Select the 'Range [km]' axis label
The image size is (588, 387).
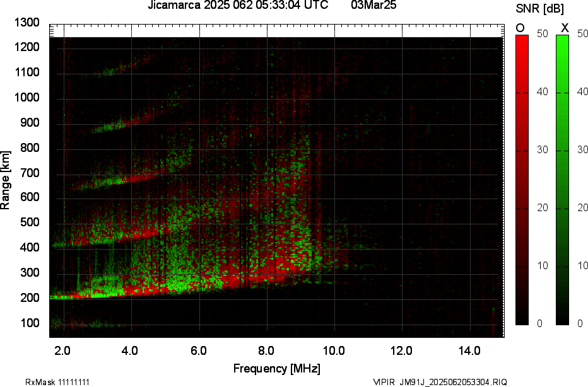pos(5,180)
